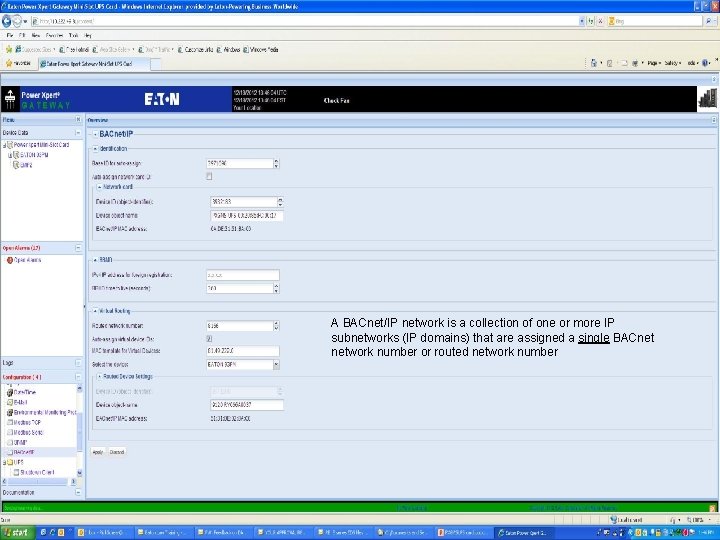Open the Select the device dropdown

tap(276, 365)
